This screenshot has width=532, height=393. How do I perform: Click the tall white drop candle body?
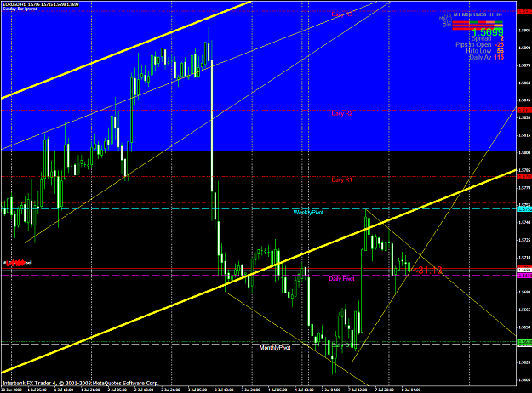[x=212, y=125]
